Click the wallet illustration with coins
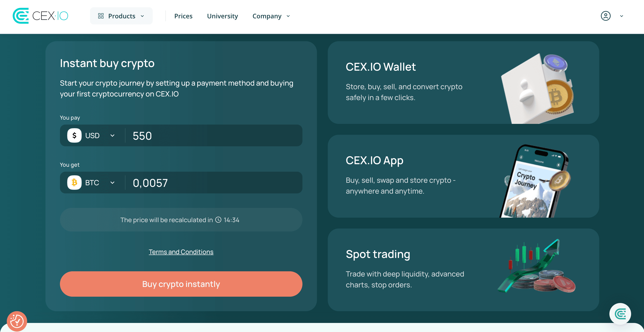Image resolution: width=644 pixels, height=332 pixels. 537,89
